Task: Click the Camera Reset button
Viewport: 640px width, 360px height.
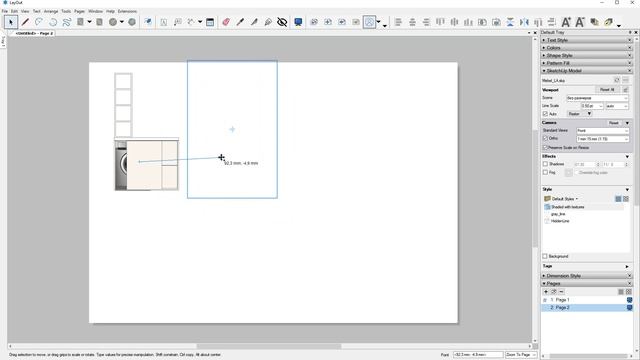Action: (x=613, y=123)
